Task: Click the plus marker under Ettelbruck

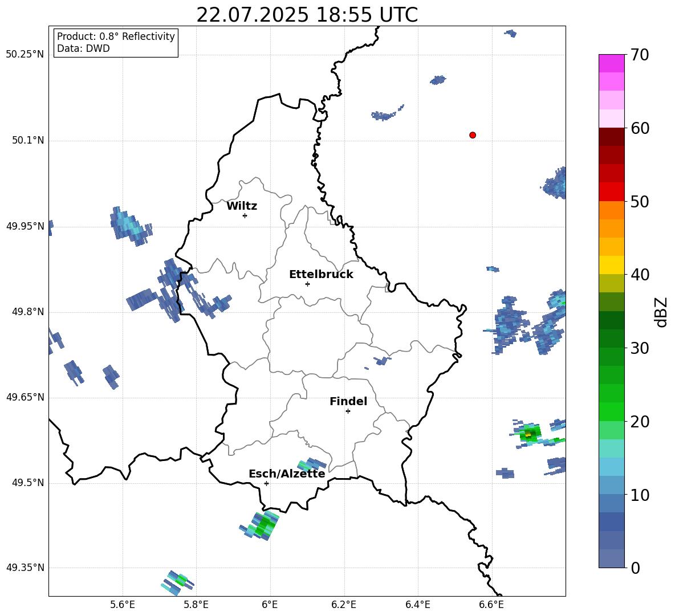Action: [x=307, y=284]
